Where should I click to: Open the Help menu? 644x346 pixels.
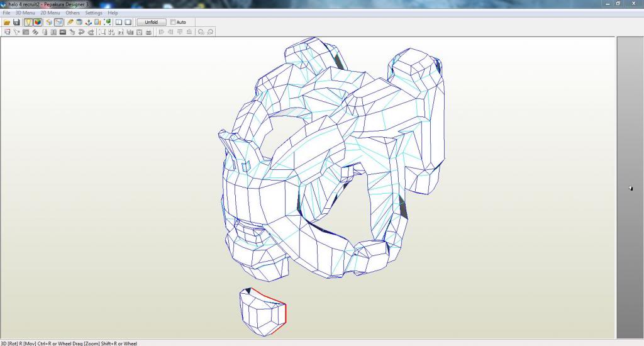[x=113, y=13]
